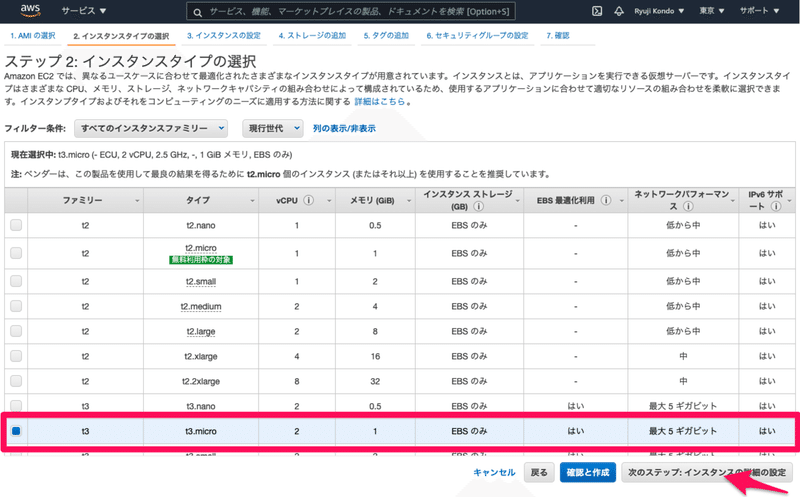Show network performance info icon

688,207
